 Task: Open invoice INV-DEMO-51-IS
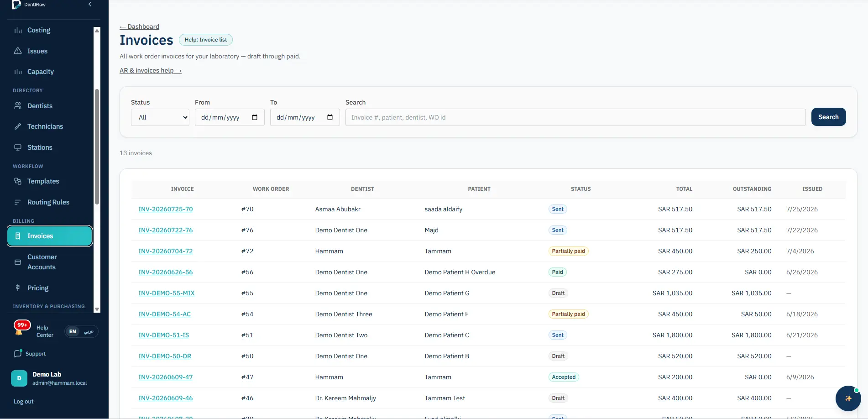(x=164, y=335)
